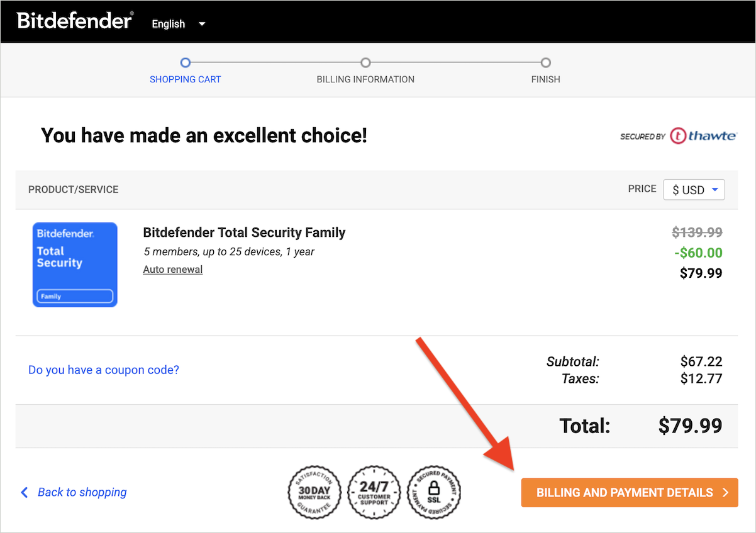
Task: Select the Finish step
Action: click(x=545, y=71)
